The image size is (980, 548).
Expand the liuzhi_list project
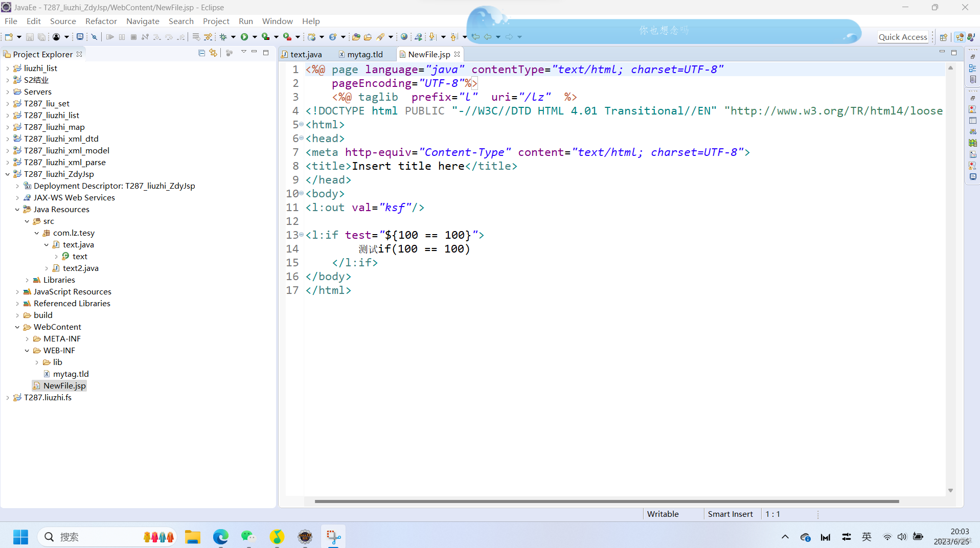click(x=7, y=68)
